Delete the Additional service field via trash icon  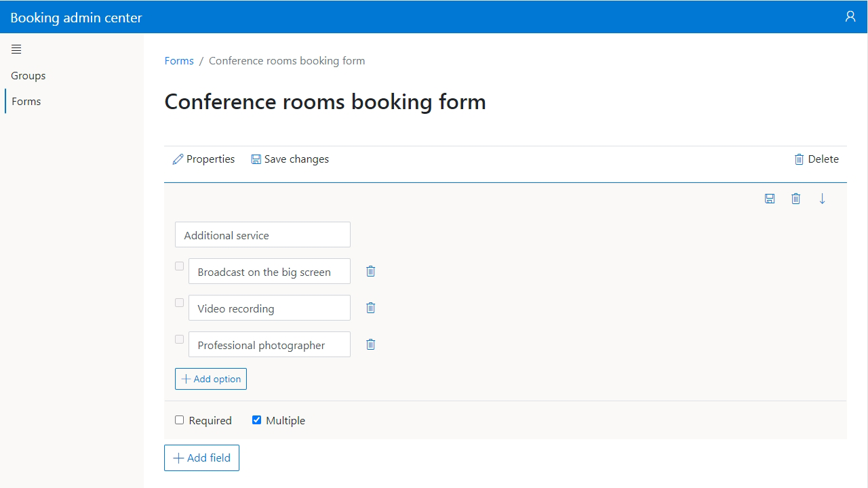pos(795,199)
